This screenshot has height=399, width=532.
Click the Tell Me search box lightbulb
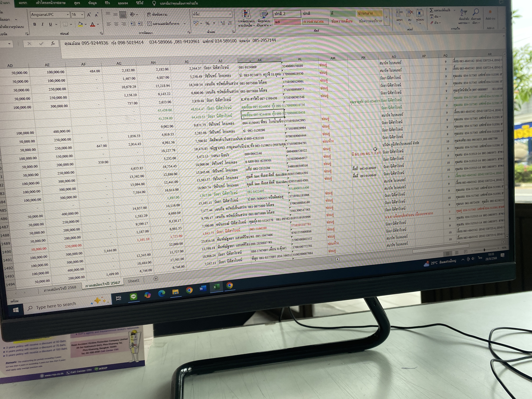click(x=154, y=3)
